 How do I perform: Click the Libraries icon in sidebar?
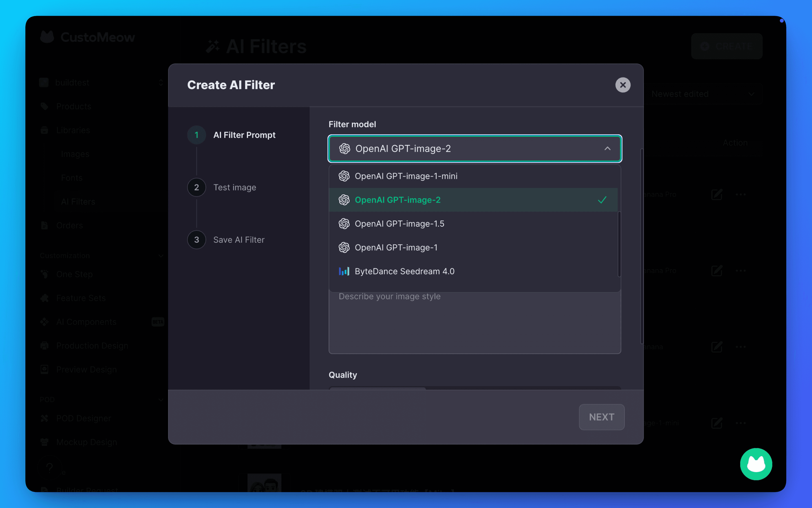44,130
